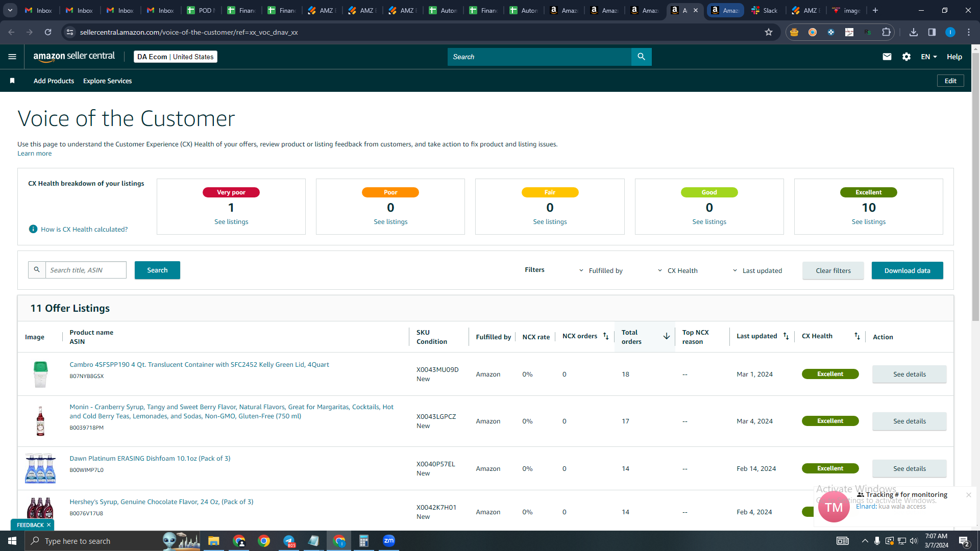Click the Dawn Platinum product thumbnail
The width and height of the screenshot is (980, 551).
pos(40,468)
